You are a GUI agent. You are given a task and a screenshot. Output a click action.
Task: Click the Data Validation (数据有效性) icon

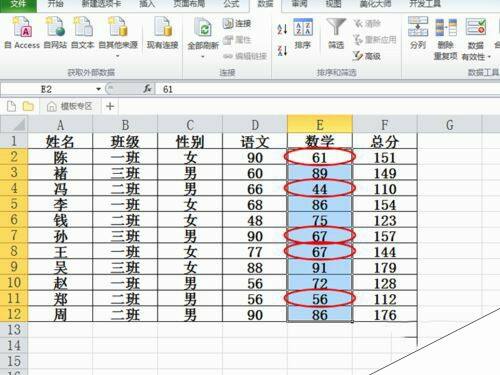[x=476, y=27]
